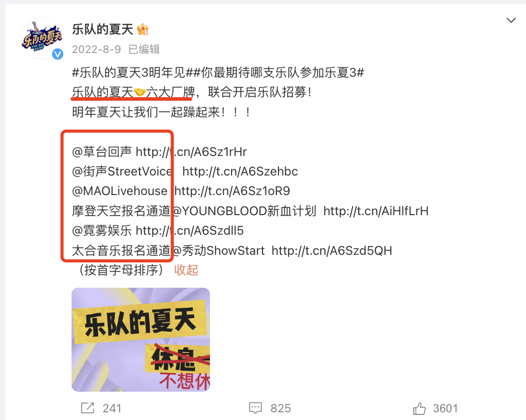Click the crown membership badge icon
Viewport: 526px width, 420px height.
[143, 29]
